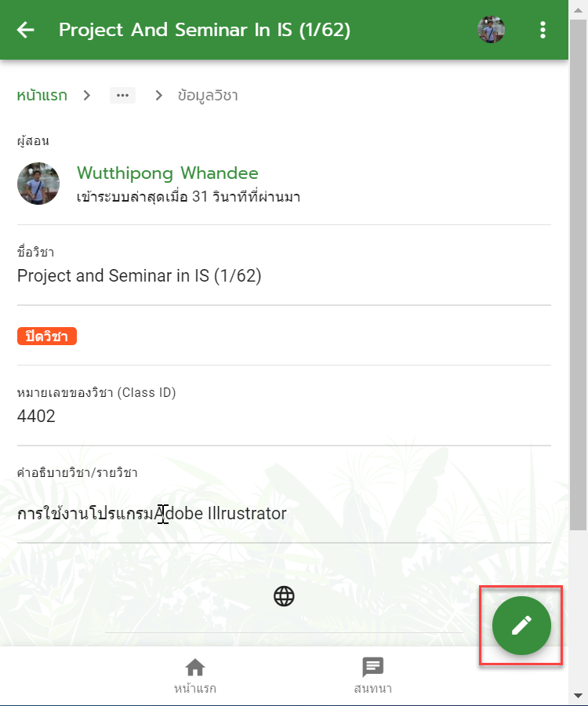The image size is (588, 706).
Task: Click the course description text field
Action: click(x=284, y=514)
